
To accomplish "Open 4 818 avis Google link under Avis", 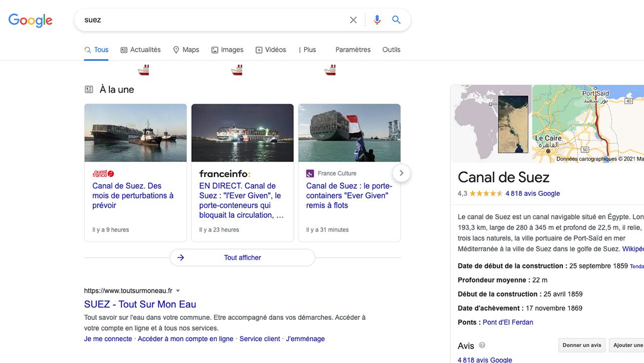I will pyautogui.click(x=485, y=360).
